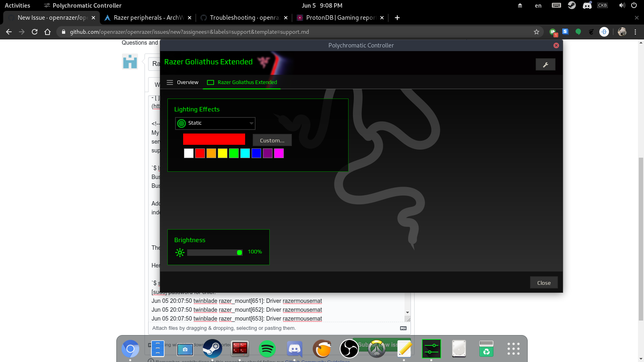Switch to the ProtonDB Gaming reports tab
The width and height of the screenshot is (644, 362).
pyautogui.click(x=341, y=18)
